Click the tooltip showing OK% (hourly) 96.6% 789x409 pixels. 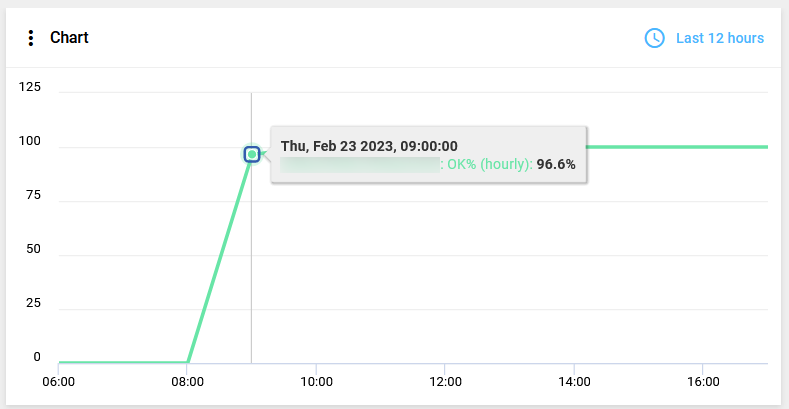[x=428, y=154]
